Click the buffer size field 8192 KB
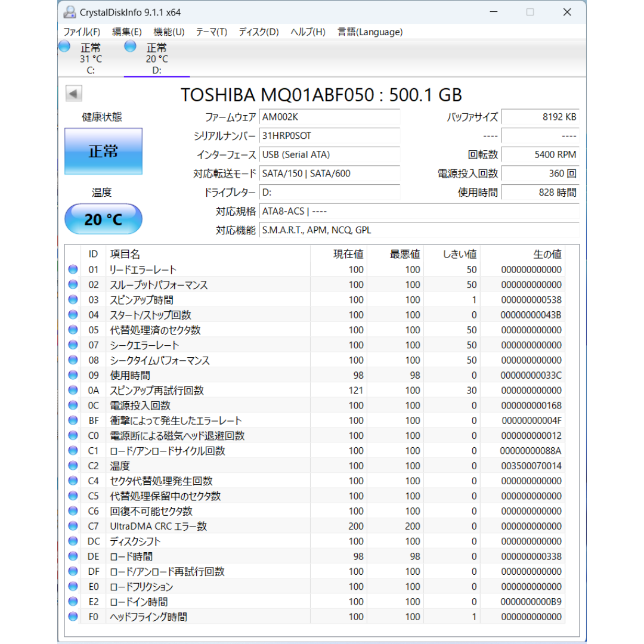Image resolution: width=644 pixels, height=644 pixels. pos(540,117)
